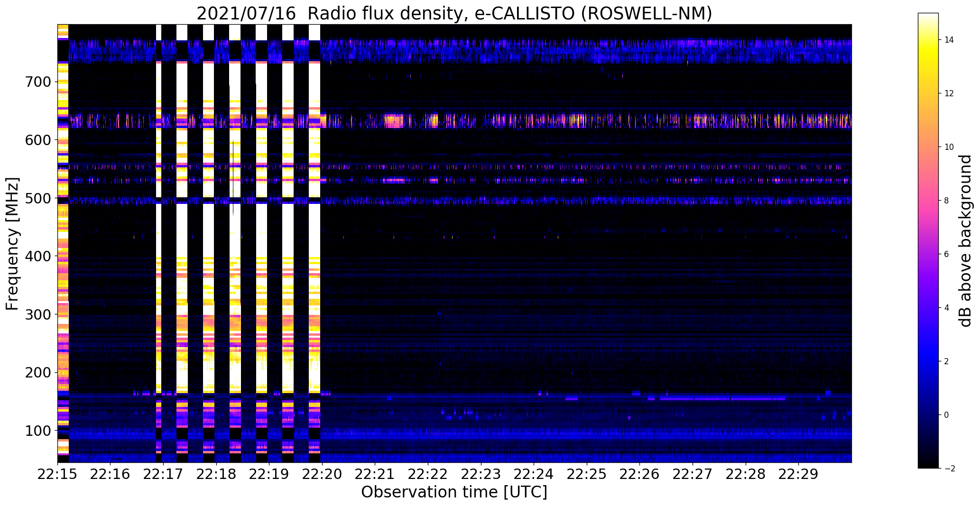The width and height of the screenshot is (980, 506).
Task: Click the 22:27 time tick label
Action: (x=693, y=474)
